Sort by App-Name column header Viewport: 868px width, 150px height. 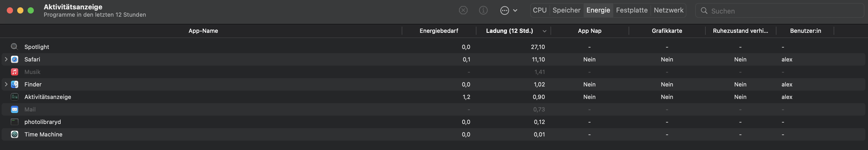pos(203,31)
